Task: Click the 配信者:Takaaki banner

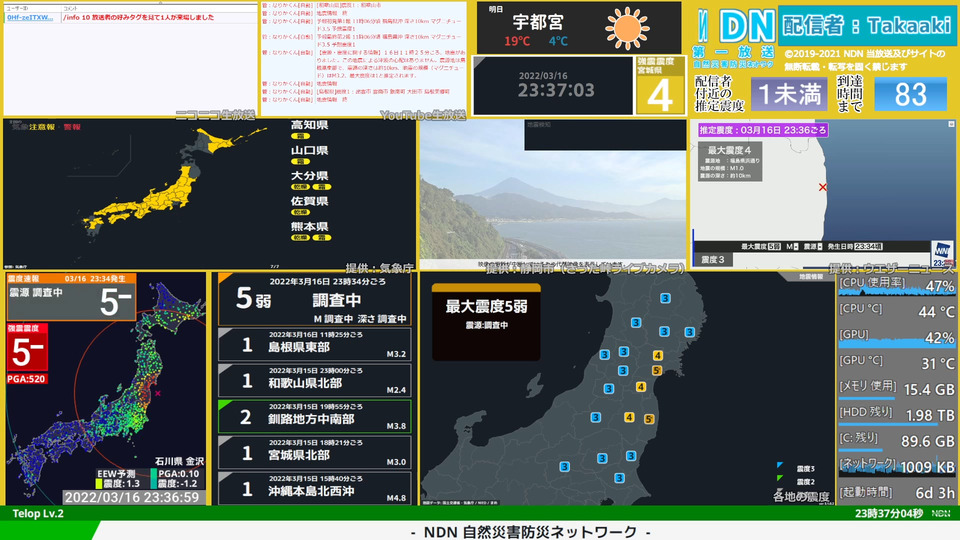Action: (x=866, y=25)
